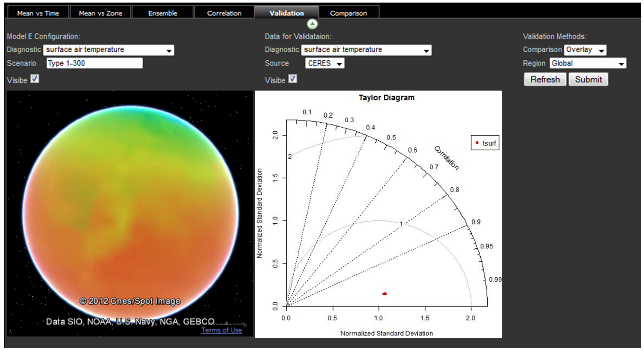The image size is (644, 352).
Task: Open the Comparison Overlay dropdown
Action: pos(585,50)
